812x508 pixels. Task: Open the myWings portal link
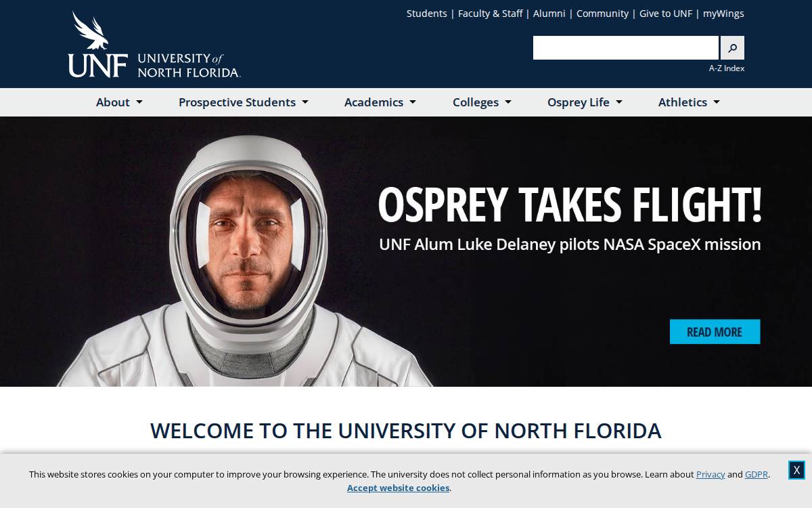click(x=723, y=14)
